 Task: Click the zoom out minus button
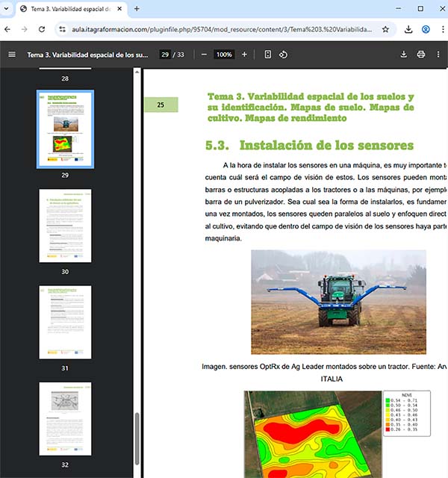[204, 55]
